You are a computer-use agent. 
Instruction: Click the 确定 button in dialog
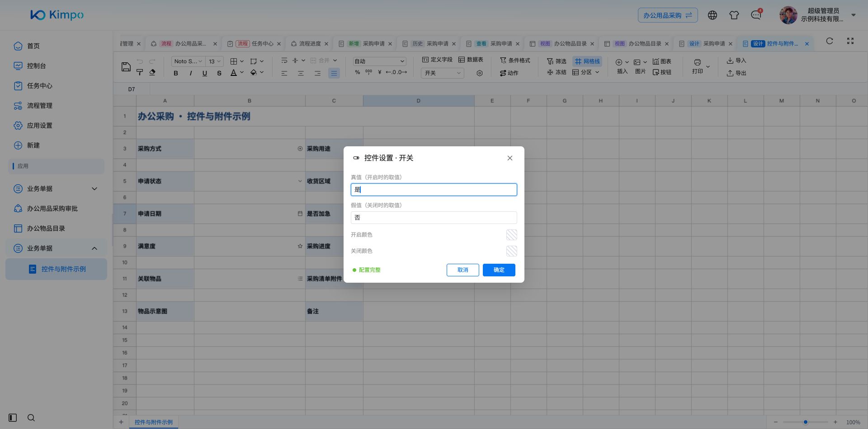click(x=499, y=270)
